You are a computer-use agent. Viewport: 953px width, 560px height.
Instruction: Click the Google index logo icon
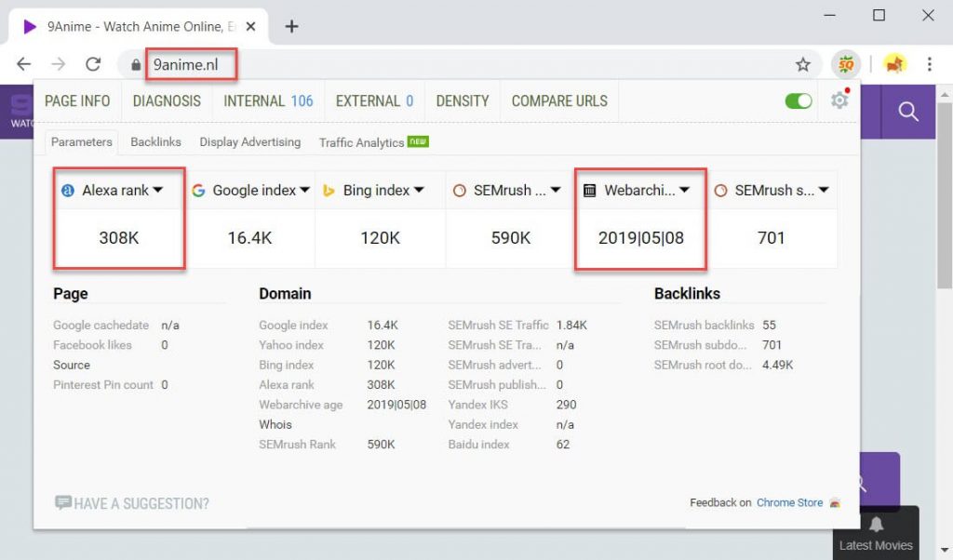[x=198, y=191]
